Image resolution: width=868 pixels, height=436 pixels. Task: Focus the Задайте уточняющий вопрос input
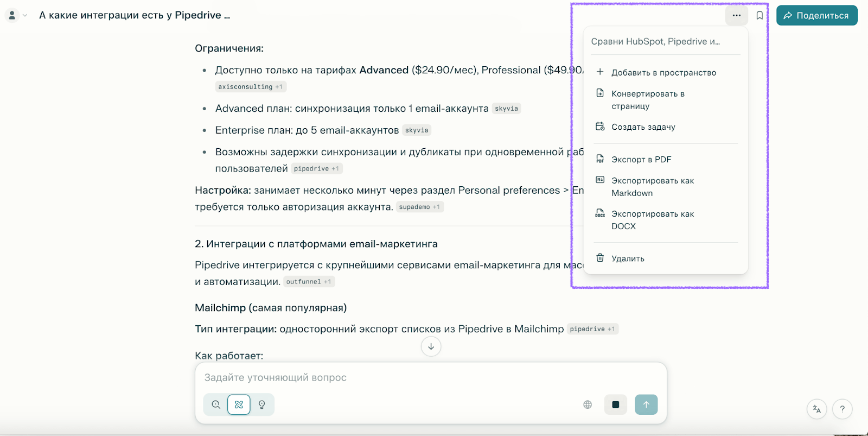(431, 377)
